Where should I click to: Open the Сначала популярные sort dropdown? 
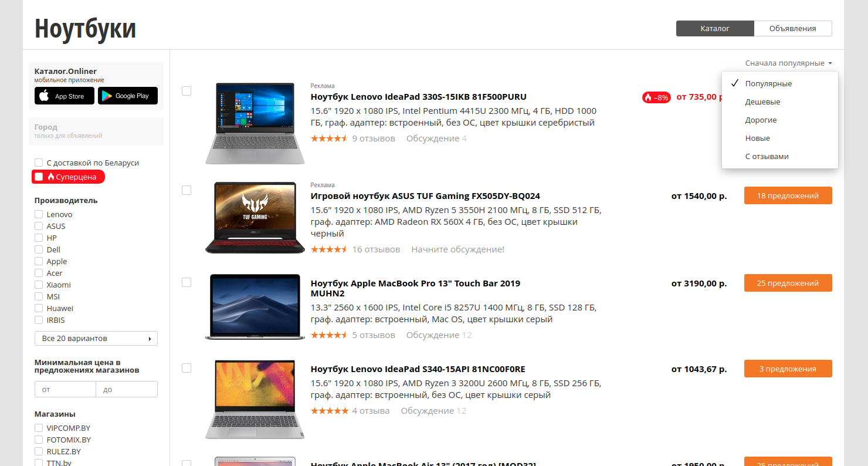coord(788,63)
